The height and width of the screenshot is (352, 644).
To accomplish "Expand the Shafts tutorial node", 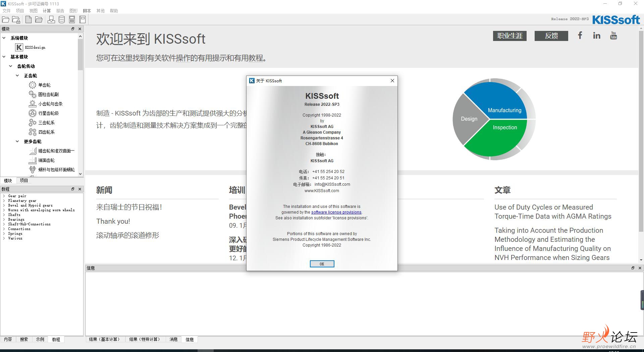I will (4, 215).
